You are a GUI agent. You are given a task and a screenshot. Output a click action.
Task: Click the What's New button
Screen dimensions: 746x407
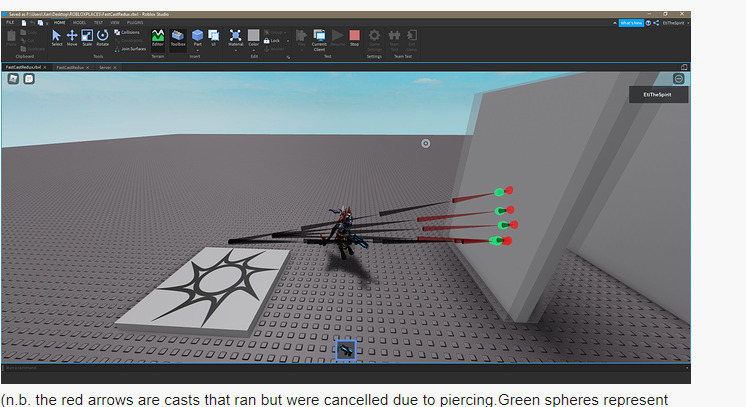coord(631,23)
